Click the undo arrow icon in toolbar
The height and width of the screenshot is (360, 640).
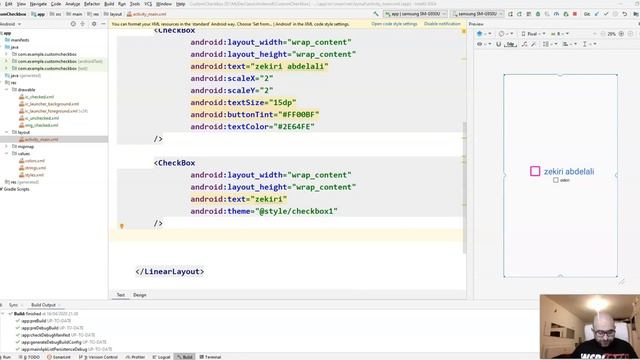coord(624,14)
